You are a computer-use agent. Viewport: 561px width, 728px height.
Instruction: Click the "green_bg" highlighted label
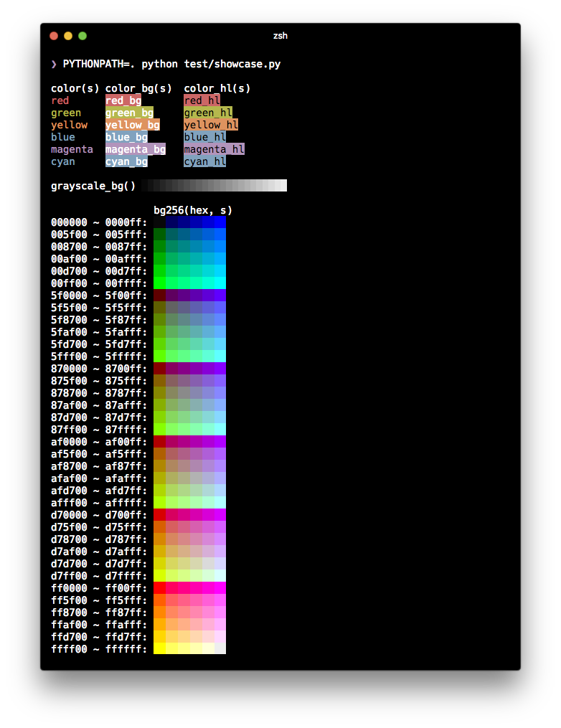tap(130, 113)
